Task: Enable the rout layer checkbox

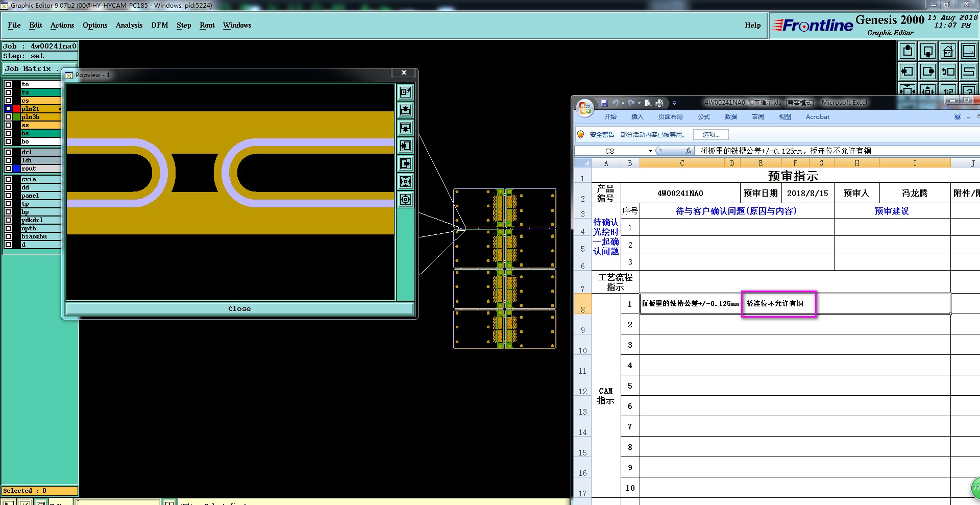Action: tap(8, 169)
